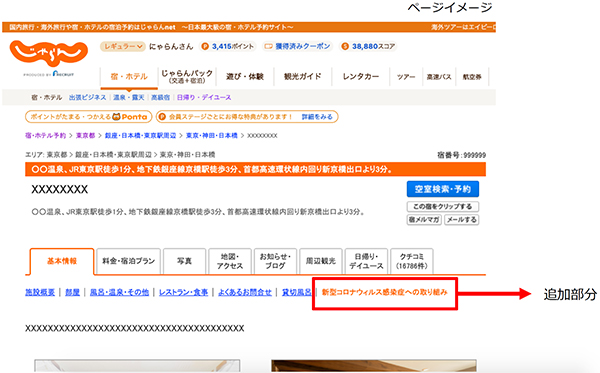Click the 宿番号:999999 text

pyautogui.click(x=461, y=155)
